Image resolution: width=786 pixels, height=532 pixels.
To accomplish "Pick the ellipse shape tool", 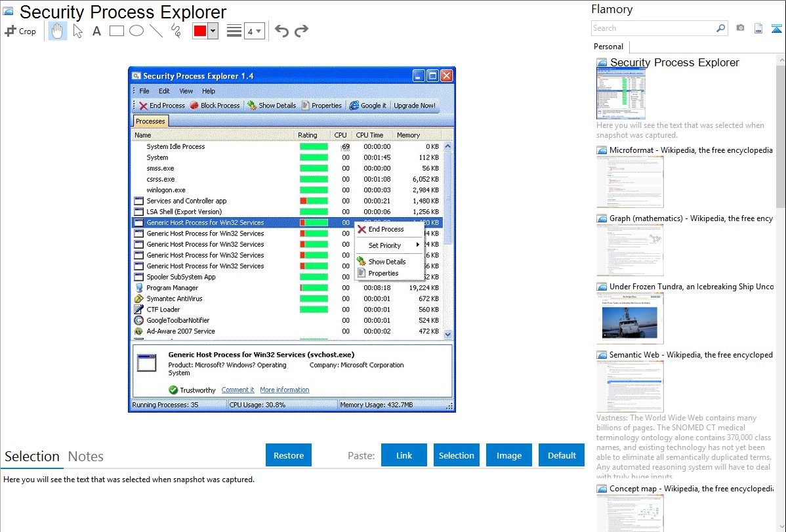I will (136, 31).
